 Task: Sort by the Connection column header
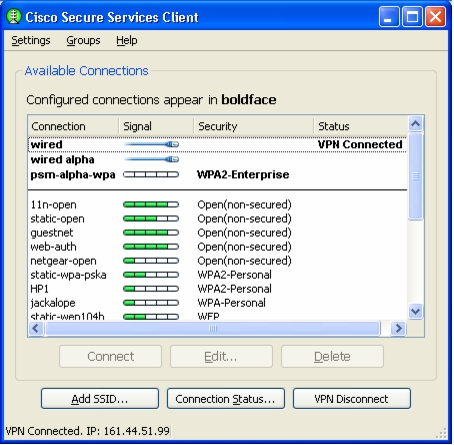73,126
